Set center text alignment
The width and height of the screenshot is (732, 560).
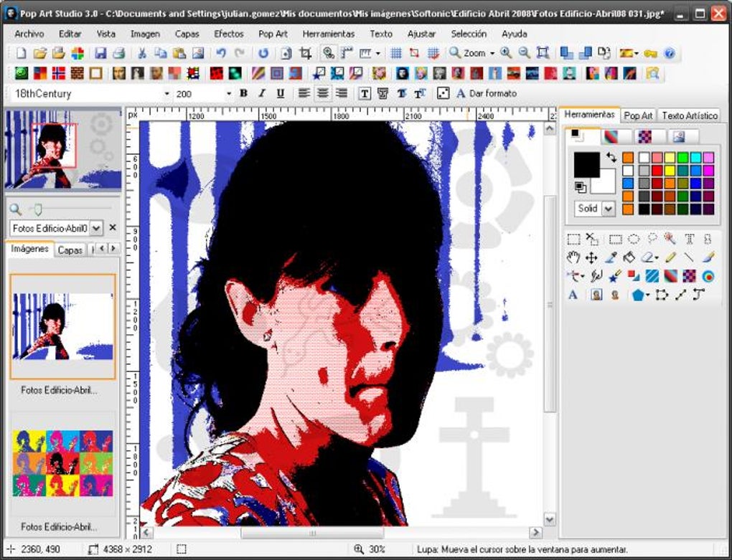pos(323,93)
